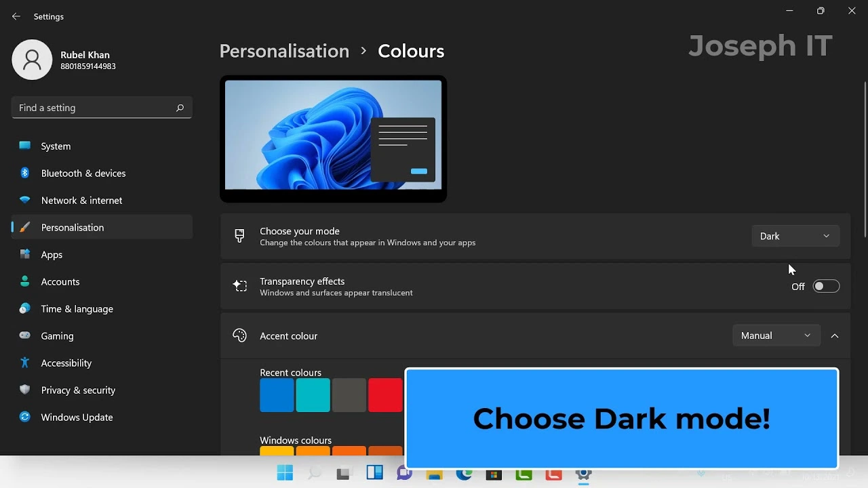Open the Windows Start menu
Screen dimensions: 868x488
coord(285,473)
